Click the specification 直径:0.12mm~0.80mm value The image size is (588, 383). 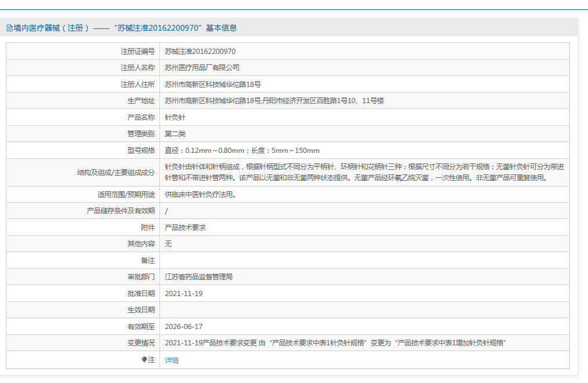click(x=242, y=151)
